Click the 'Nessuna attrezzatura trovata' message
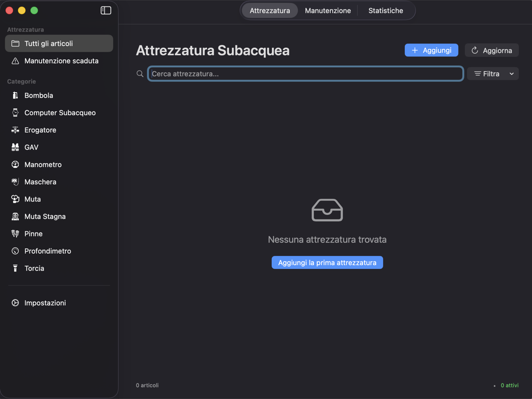532x399 pixels. point(327,240)
